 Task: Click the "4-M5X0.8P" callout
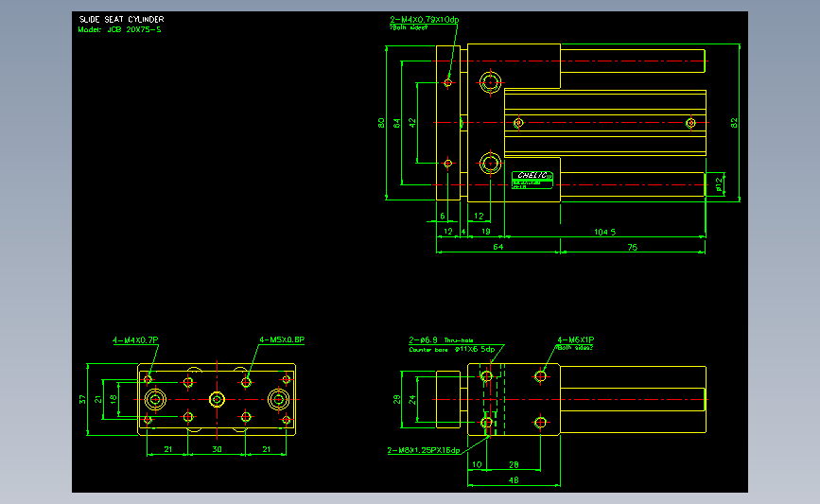tap(282, 339)
